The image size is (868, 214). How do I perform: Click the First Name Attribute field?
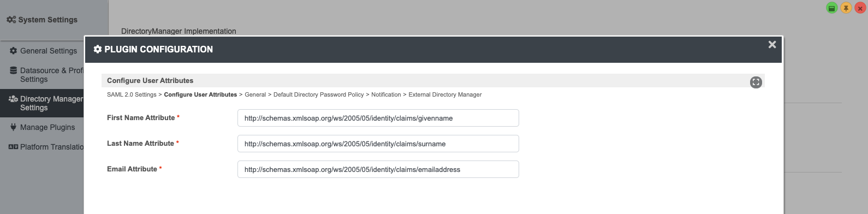[378, 118]
